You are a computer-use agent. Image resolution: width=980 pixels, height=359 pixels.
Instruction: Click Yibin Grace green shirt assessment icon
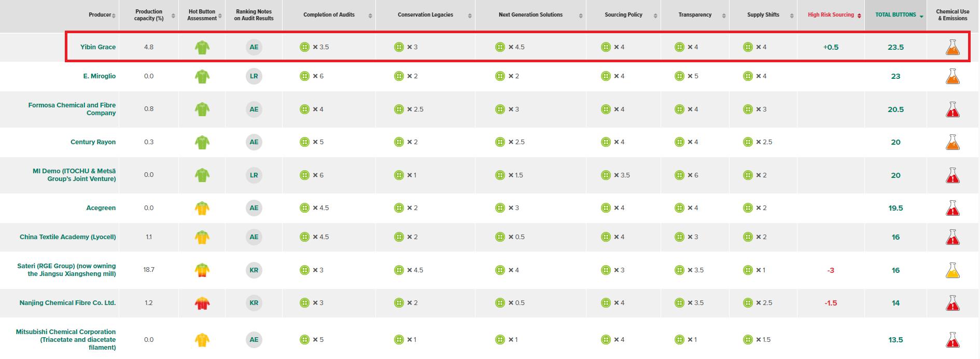tap(202, 47)
